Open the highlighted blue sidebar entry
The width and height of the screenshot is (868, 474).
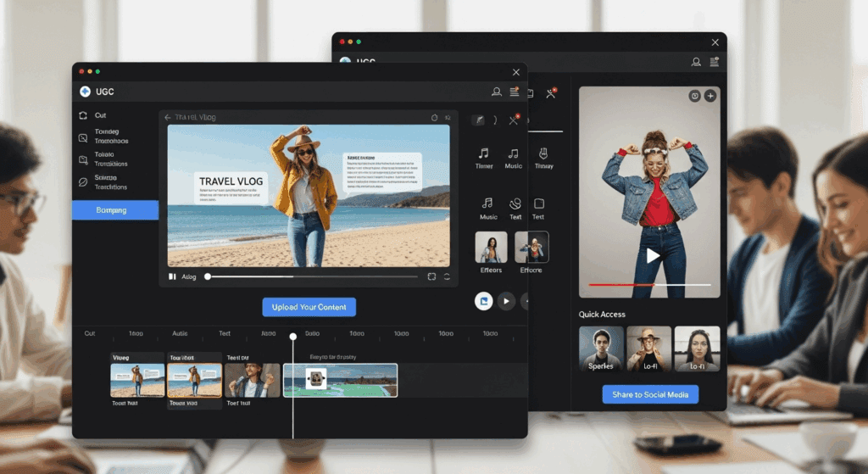115,210
